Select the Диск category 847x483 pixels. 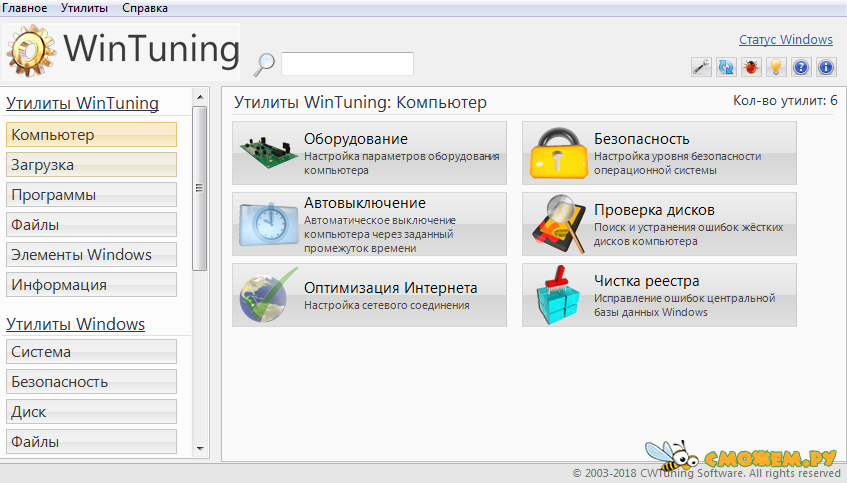click(91, 411)
